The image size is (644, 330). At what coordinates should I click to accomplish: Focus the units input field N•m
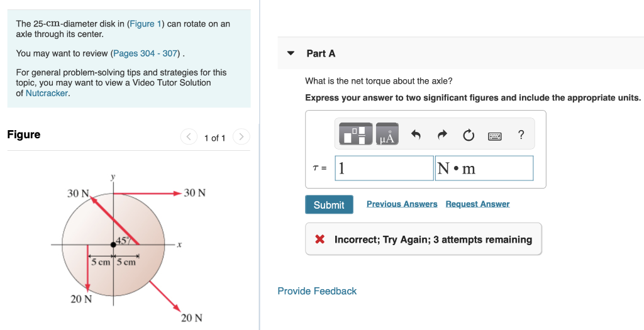[484, 168]
